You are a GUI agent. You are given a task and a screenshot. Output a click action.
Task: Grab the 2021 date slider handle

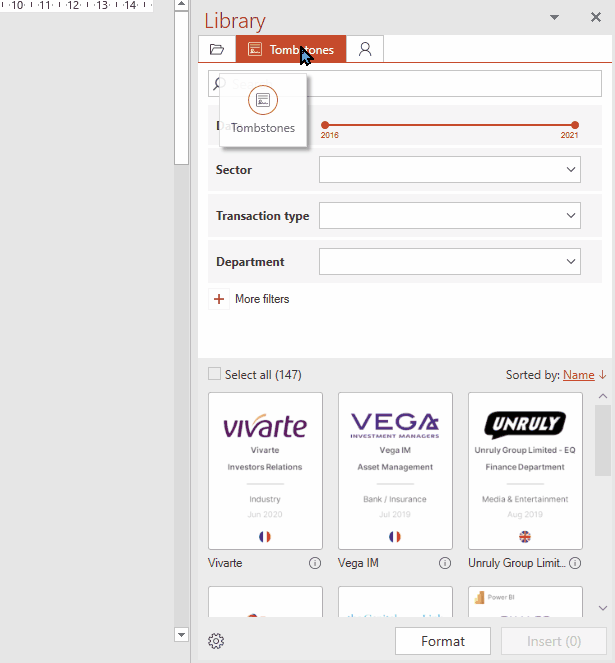(x=575, y=125)
